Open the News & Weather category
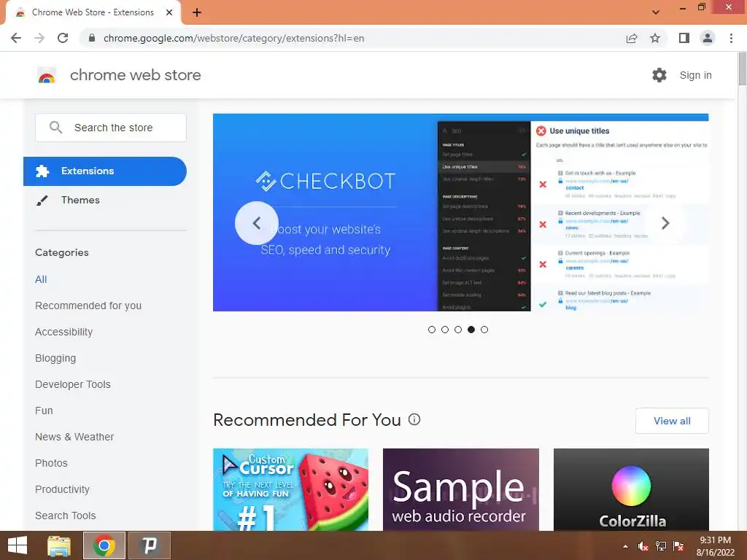The width and height of the screenshot is (747, 560). pos(74,437)
